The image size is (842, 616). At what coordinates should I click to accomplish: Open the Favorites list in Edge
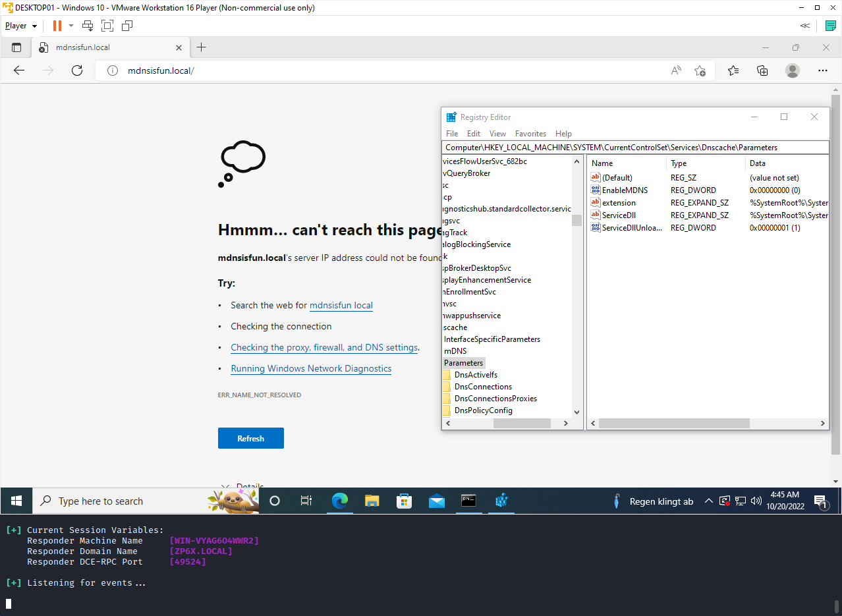point(733,70)
